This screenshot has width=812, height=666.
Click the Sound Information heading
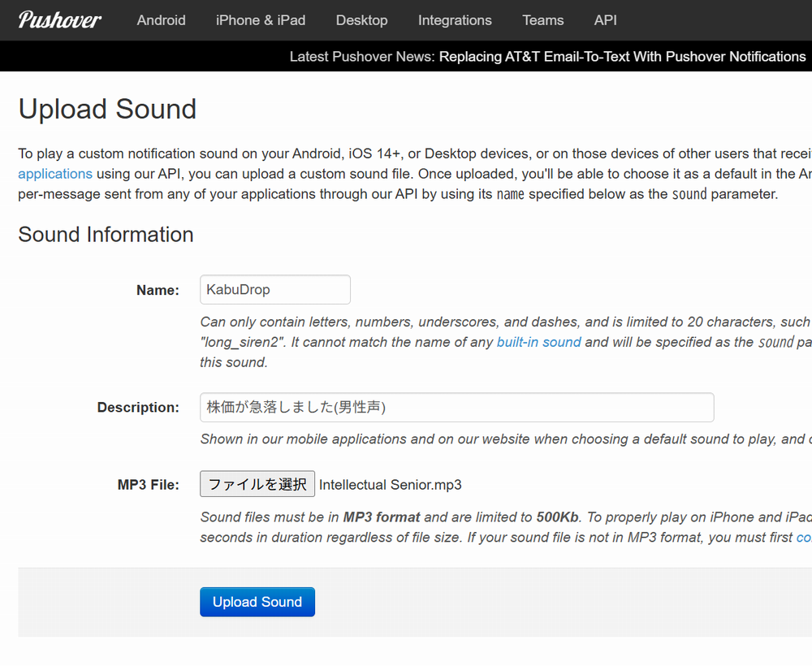[x=106, y=235]
